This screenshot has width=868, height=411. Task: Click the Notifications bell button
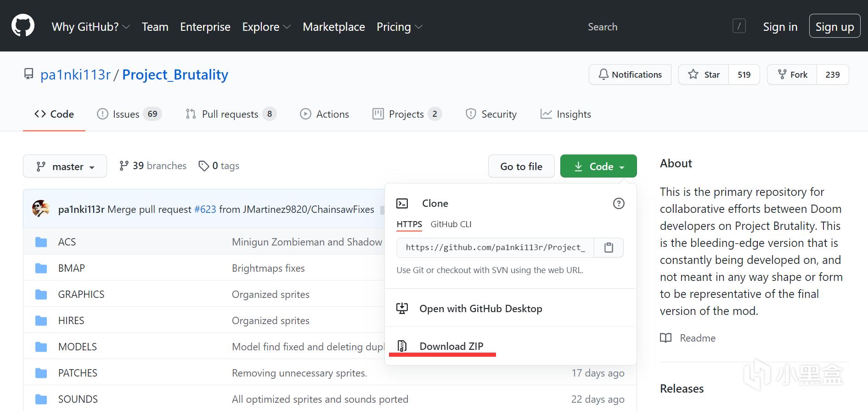pyautogui.click(x=630, y=74)
